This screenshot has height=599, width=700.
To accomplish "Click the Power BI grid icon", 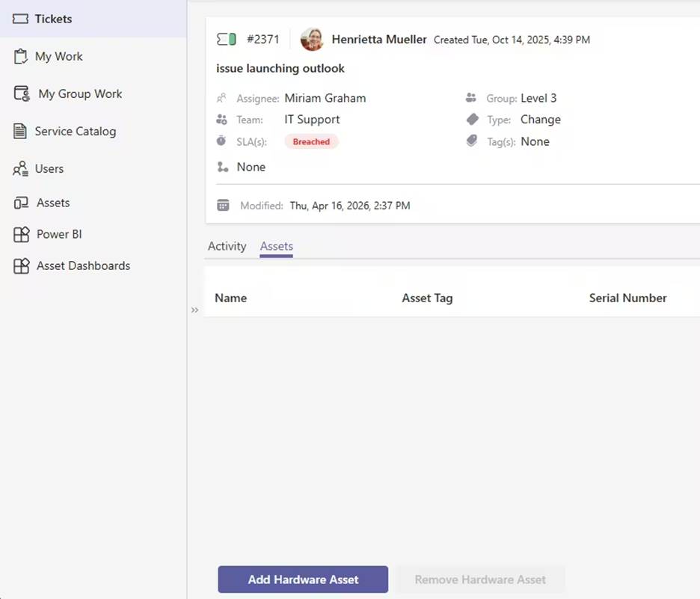I will click(x=21, y=234).
